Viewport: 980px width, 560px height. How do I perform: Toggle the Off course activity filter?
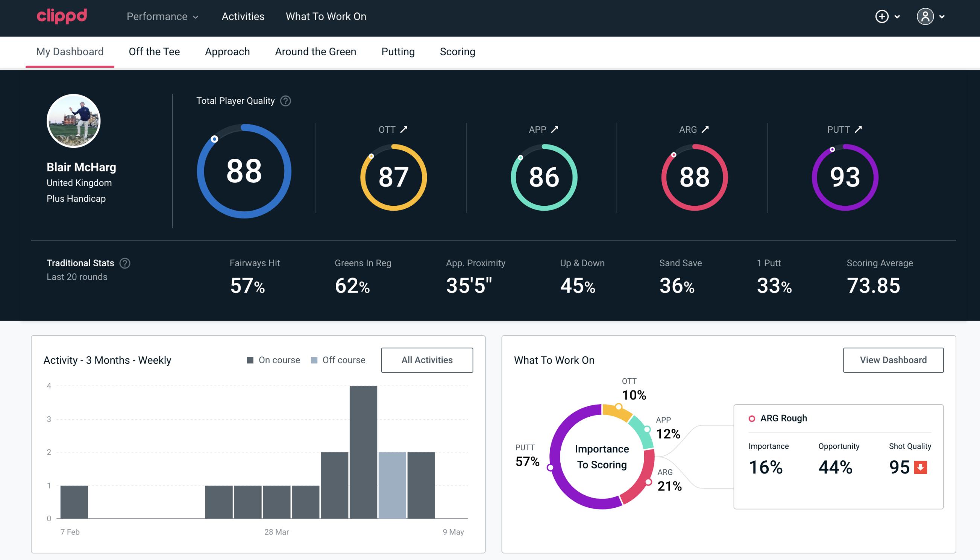point(337,360)
